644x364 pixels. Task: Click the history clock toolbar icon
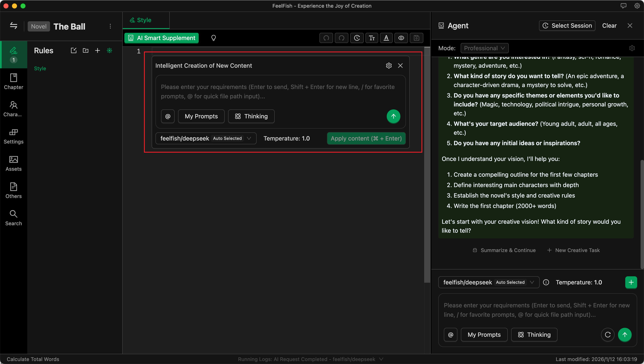pos(357,38)
